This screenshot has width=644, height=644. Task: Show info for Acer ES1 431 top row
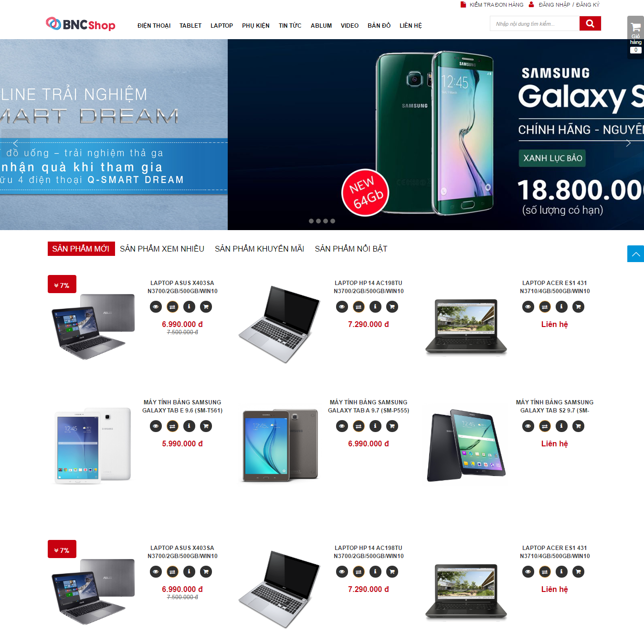click(561, 306)
